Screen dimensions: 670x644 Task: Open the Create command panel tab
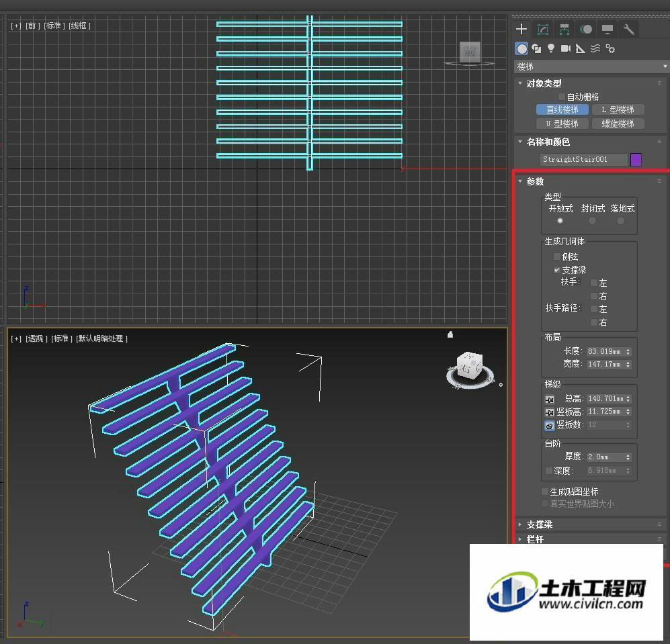521,29
